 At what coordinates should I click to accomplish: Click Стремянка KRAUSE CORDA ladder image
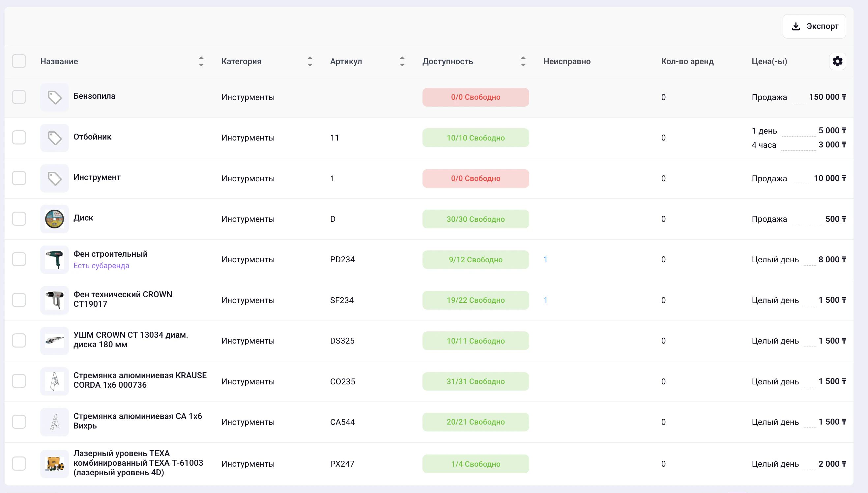[x=55, y=381]
